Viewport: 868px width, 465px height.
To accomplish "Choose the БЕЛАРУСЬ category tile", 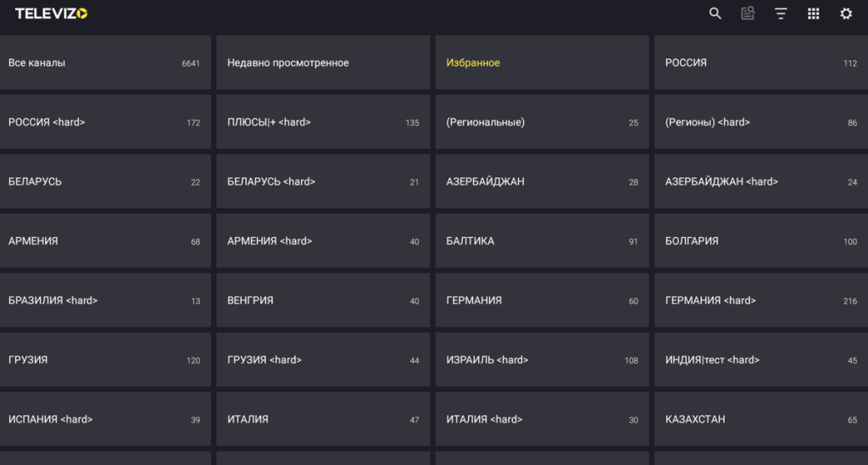I will tap(105, 181).
